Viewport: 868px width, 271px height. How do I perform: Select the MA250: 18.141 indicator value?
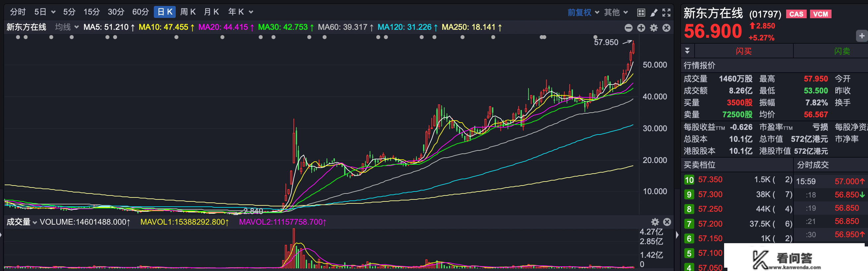472,27
